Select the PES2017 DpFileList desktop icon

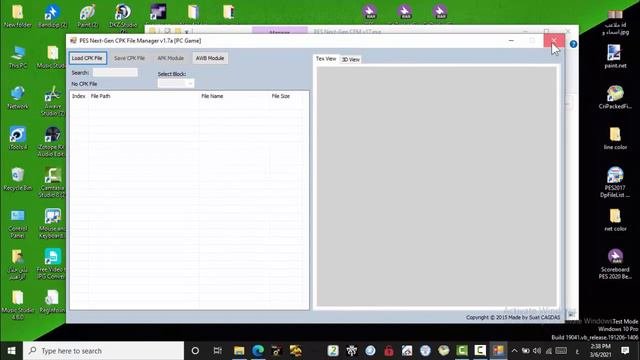(x=615, y=183)
